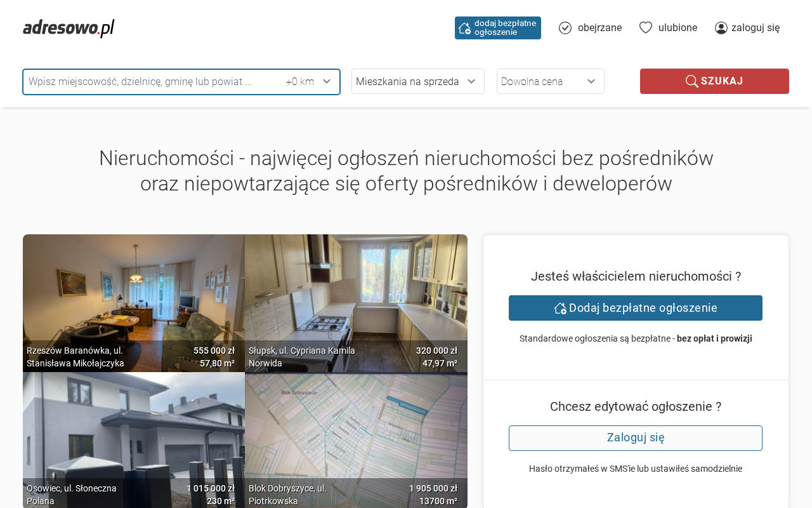The height and width of the screenshot is (508, 812).
Task: Click the adresowo.pl logo
Action: point(69,28)
